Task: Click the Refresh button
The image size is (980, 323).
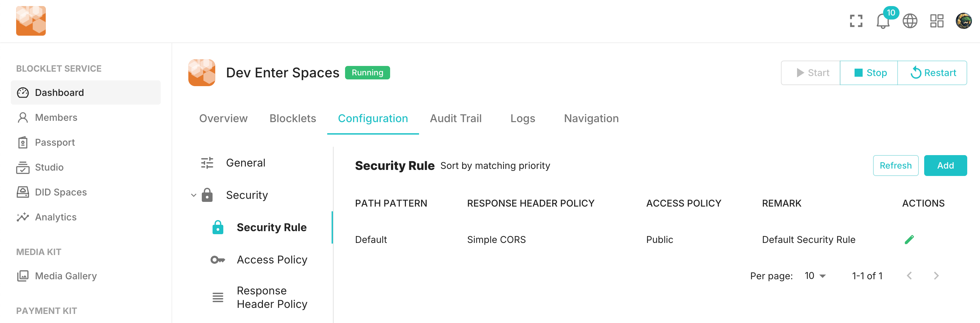Action: pos(895,166)
